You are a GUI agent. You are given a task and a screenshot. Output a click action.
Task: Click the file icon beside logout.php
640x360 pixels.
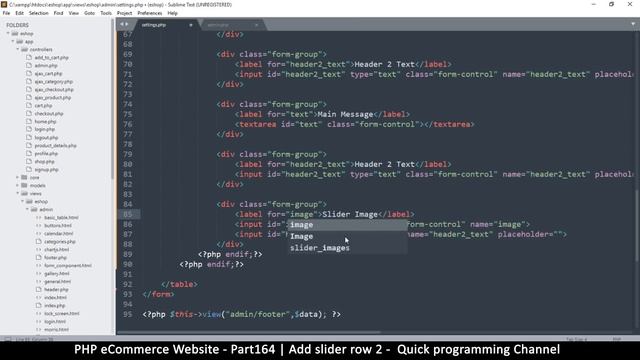pyautogui.click(x=29, y=138)
